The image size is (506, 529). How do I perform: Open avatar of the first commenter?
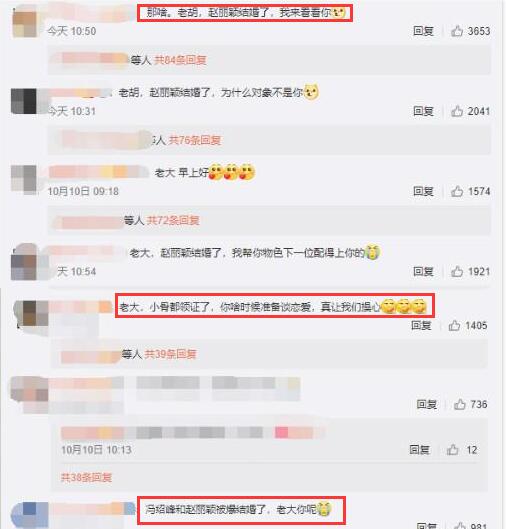tap(24, 24)
